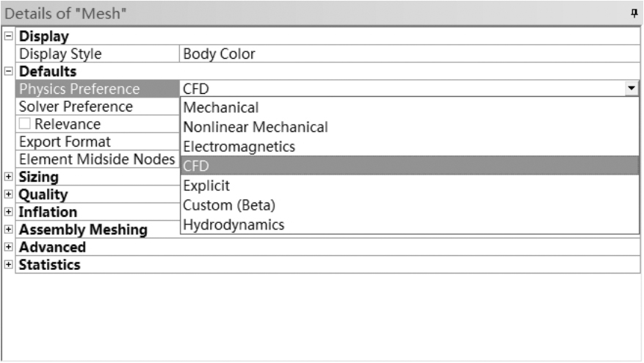Expand the Sizing section

point(8,177)
